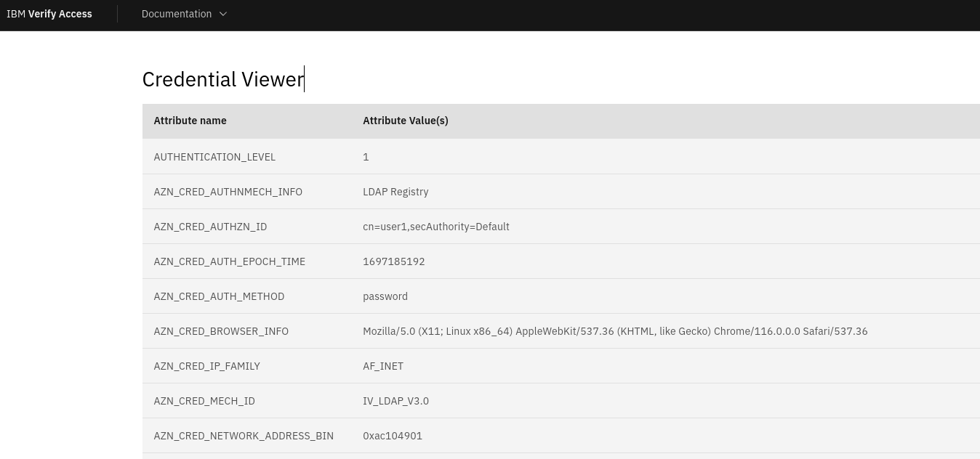Click the AZN_CRED_BROWSER_INFO attribute
This screenshot has width=980, height=459.
221,331
